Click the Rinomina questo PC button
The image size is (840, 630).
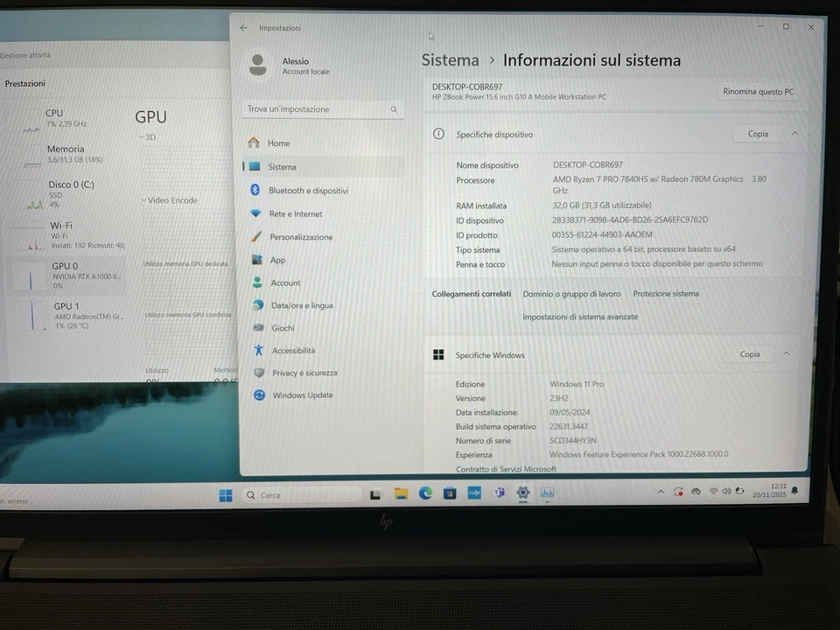click(x=758, y=92)
